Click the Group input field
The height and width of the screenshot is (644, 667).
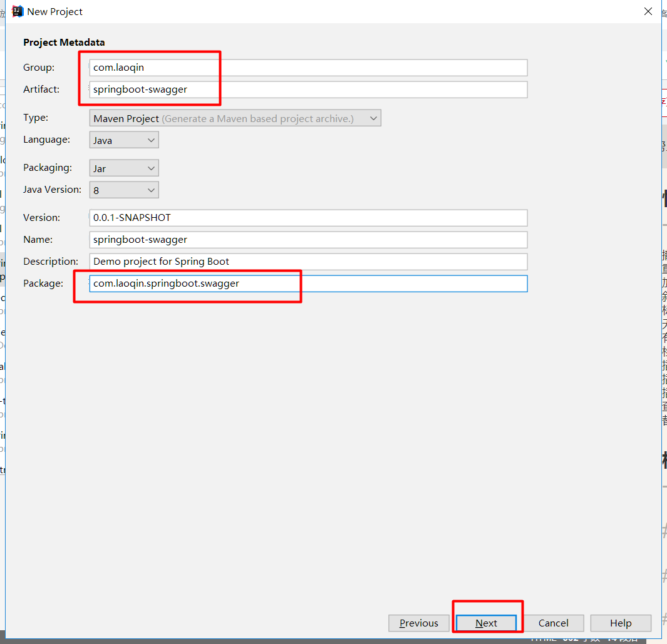tap(308, 68)
